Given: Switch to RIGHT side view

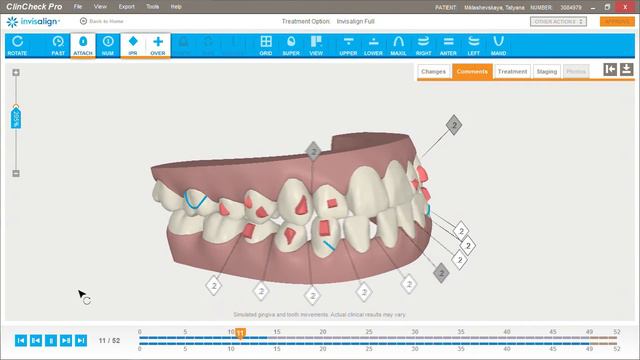Looking at the screenshot, I should (x=423, y=45).
